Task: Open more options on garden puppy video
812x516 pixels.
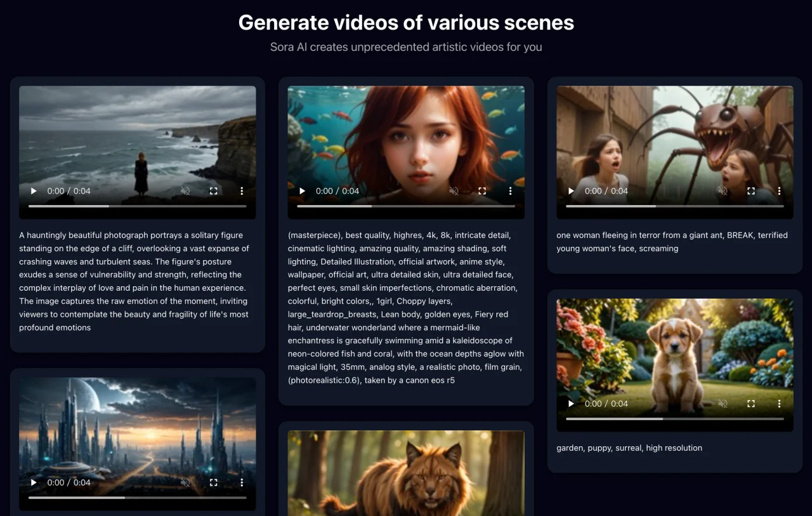Action: tap(779, 404)
